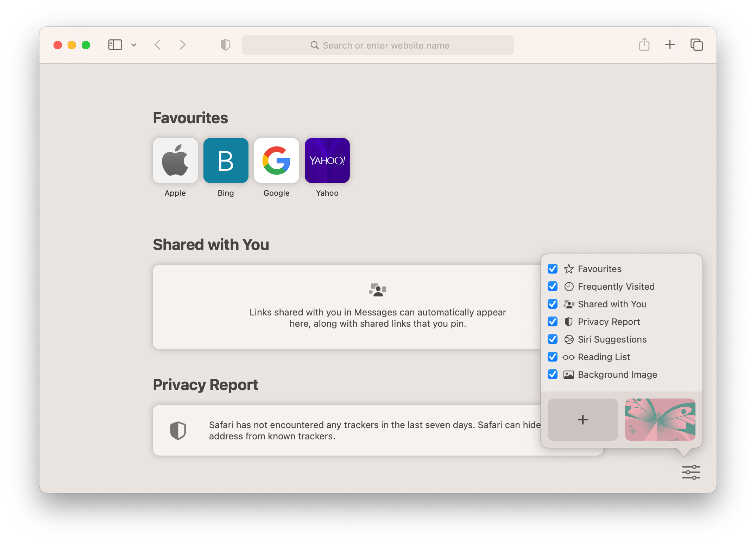The height and width of the screenshot is (545, 756).
Task: Click the star icon beside Favourites option
Action: pos(569,269)
